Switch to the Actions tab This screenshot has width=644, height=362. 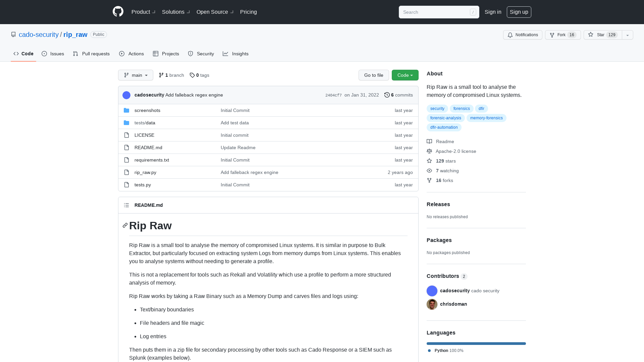131,54
